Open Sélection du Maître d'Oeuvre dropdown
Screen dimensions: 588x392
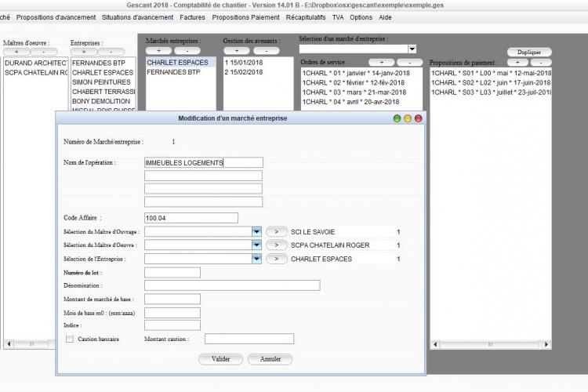pyautogui.click(x=256, y=245)
